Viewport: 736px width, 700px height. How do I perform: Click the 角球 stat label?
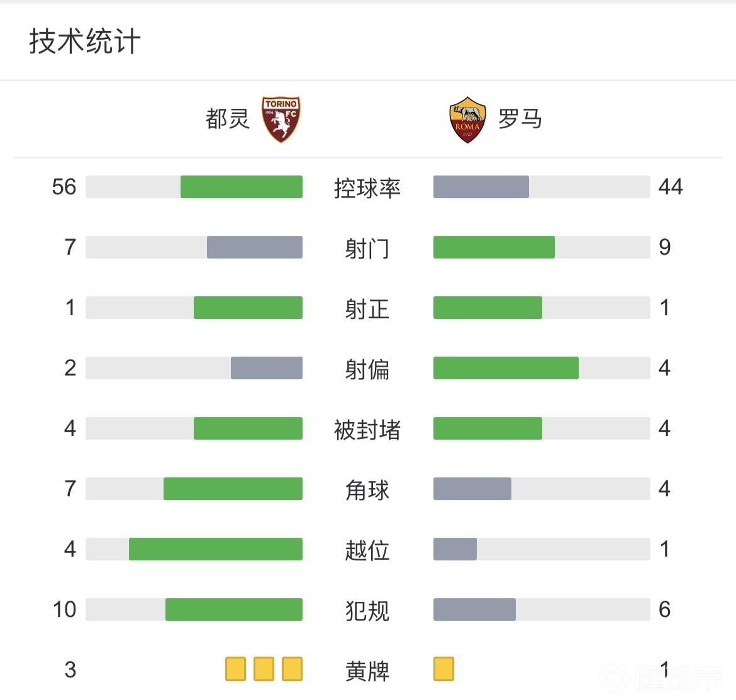pos(367,490)
